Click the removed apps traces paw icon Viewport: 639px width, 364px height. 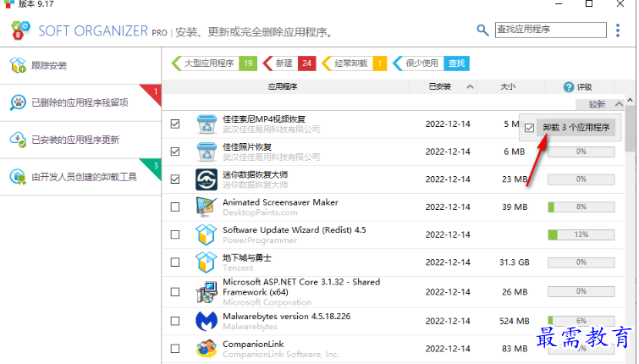(x=18, y=102)
